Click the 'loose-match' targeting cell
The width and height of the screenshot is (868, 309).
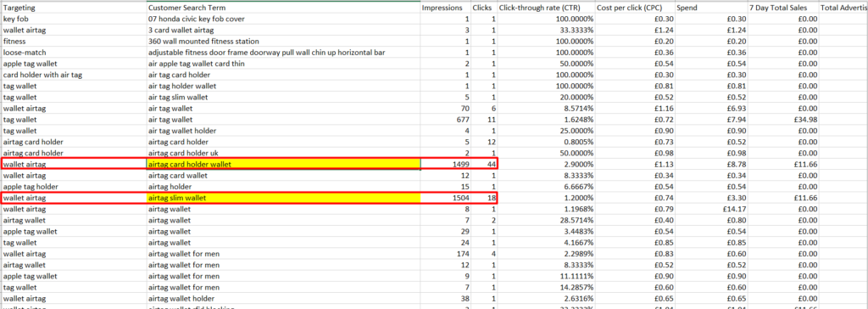(73, 53)
